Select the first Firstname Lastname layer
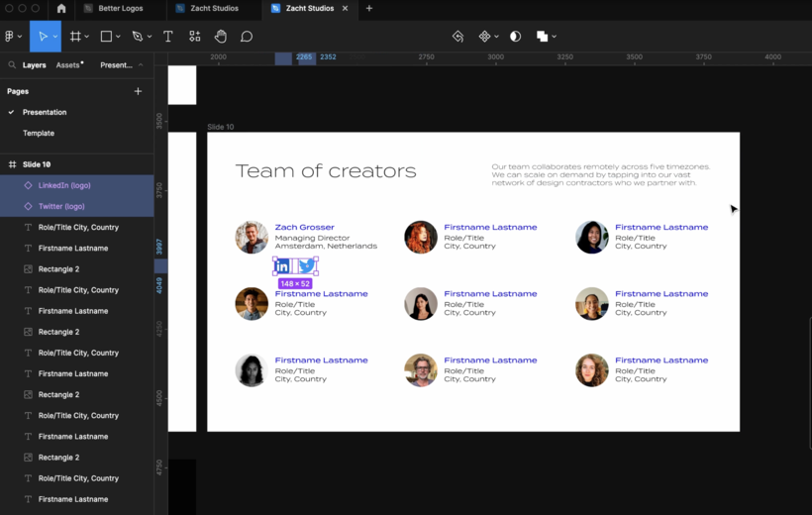 pyautogui.click(x=76, y=249)
